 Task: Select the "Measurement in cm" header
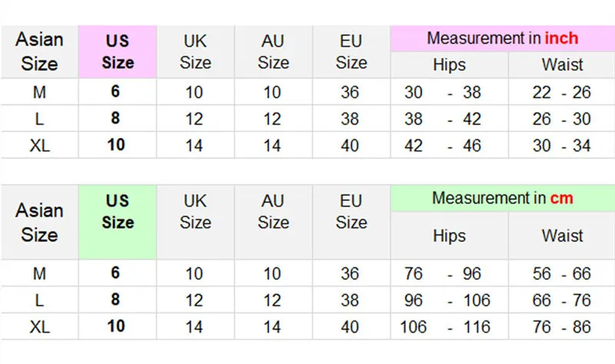[502, 198]
